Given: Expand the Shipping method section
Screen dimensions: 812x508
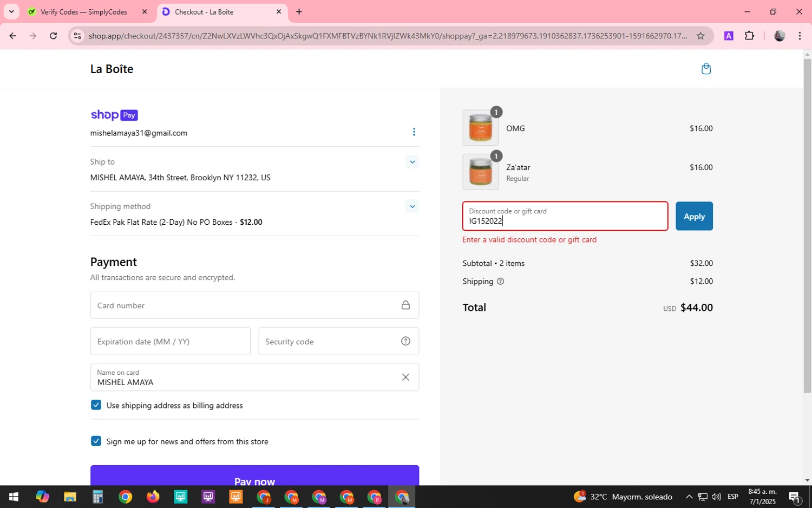Looking at the screenshot, I should click(412, 206).
